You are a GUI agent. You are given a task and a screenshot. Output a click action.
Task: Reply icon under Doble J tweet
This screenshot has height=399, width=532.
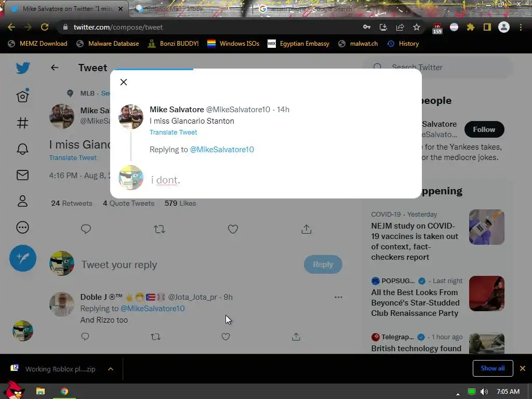click(x=85, y=337)
